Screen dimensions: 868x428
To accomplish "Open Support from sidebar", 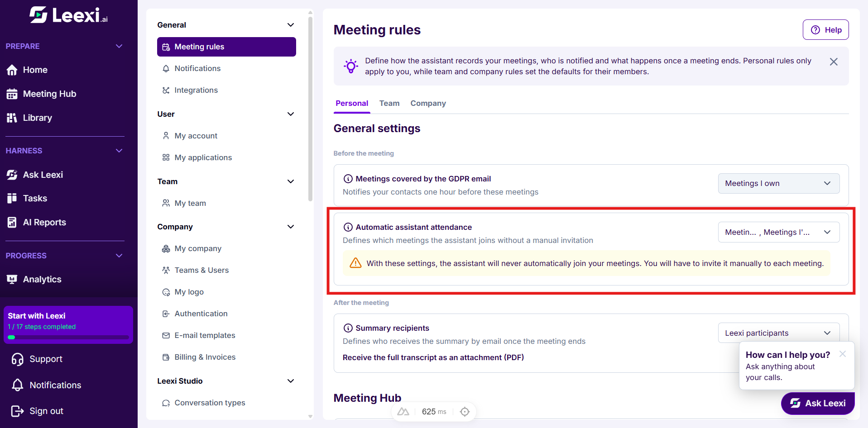I will point(37,359).
